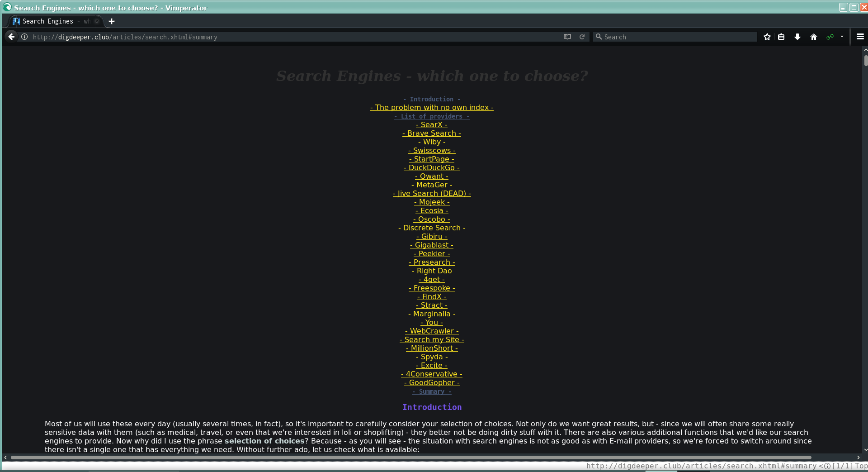868x472 pixels.
Task: Click the scroll left arrow
Action: coord(5,458)
